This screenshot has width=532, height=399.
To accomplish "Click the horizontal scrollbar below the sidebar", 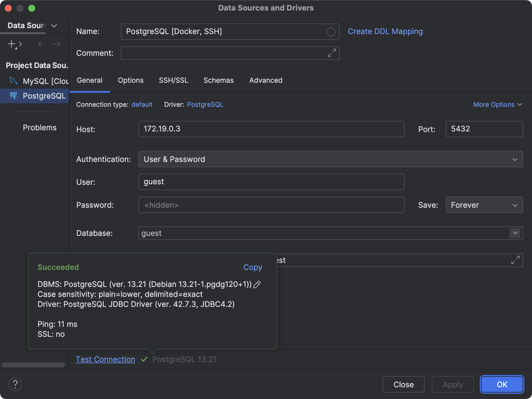I will click(33, 365).
